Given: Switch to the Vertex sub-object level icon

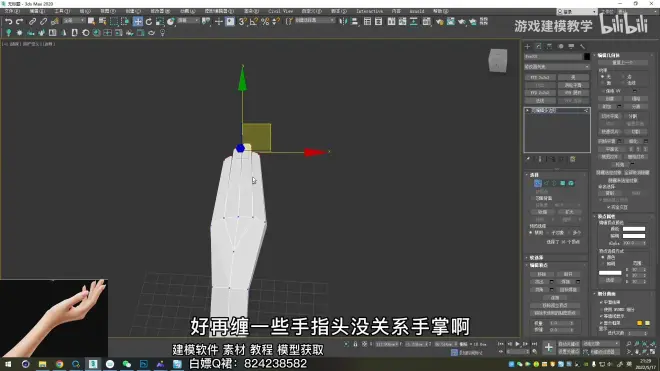Looking at the screenshot, I should 538,183.
